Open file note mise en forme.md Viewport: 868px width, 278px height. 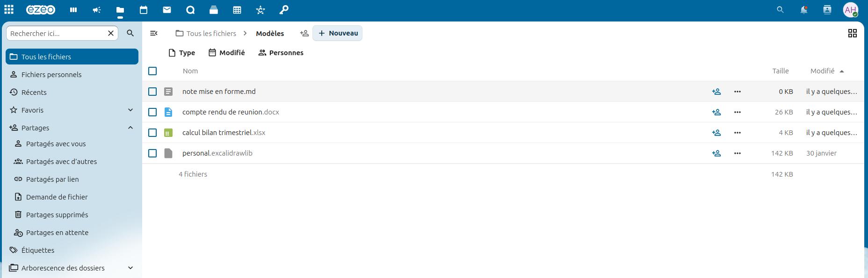[x=219, y=92]
